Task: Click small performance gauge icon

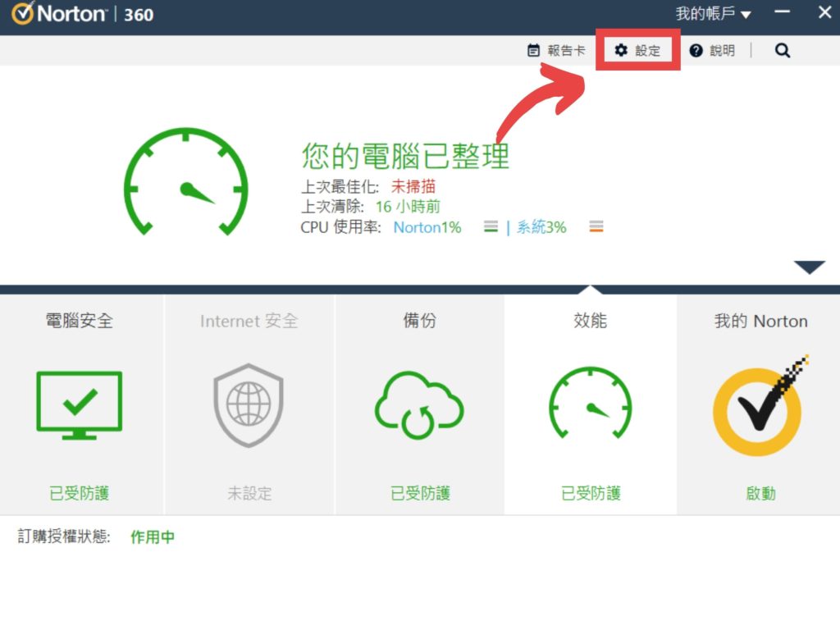Action: tap(591, 403)
